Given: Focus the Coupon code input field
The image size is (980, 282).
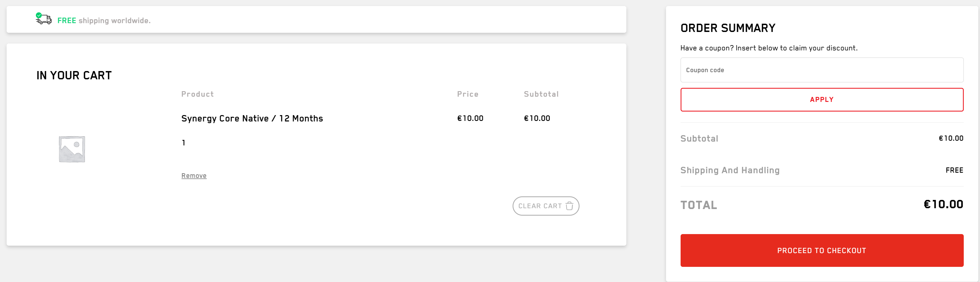Looking at the screenshot, I should [822, 70].
